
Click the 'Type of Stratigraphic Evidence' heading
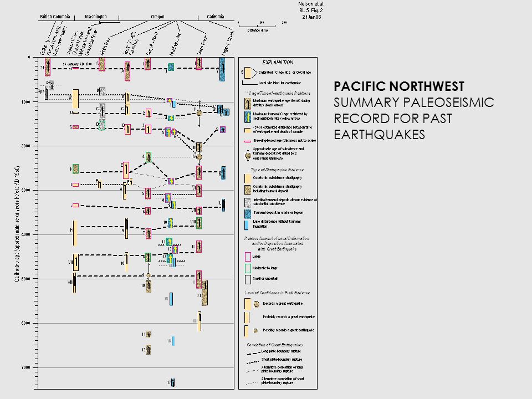[x=277, y=170]
